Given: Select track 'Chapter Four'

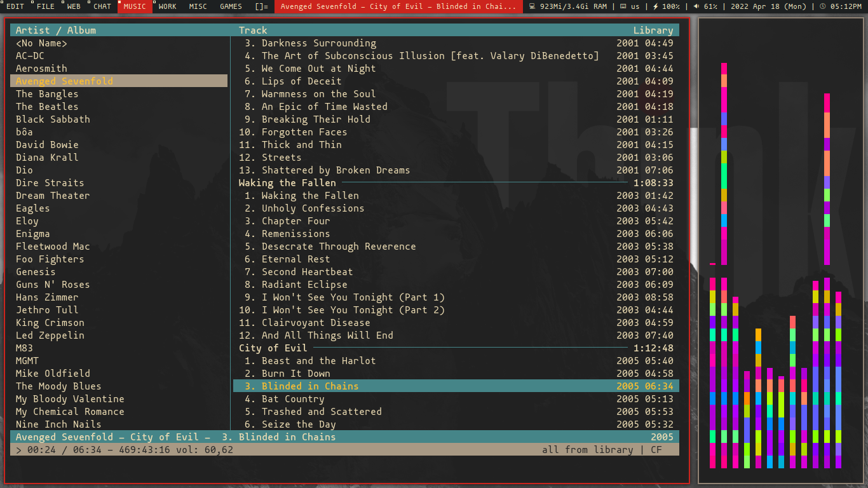Looking at the screenshot, I should (x=456, y=221).
